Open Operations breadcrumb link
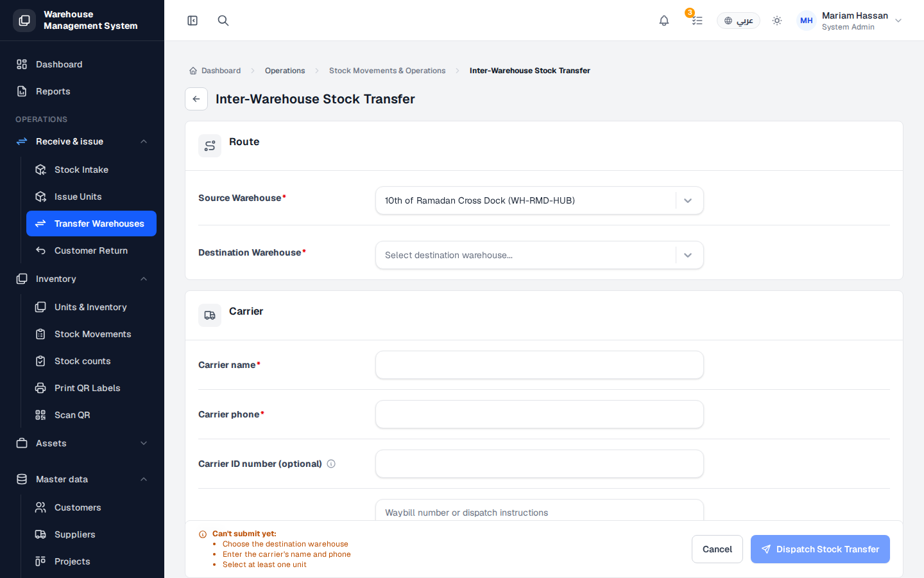The image size is (924, 578). coord(285,71)
